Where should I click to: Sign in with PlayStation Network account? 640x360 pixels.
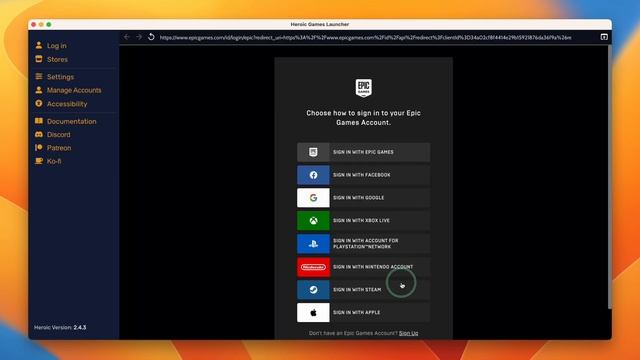pyautogui.click(x=363, y=244)
